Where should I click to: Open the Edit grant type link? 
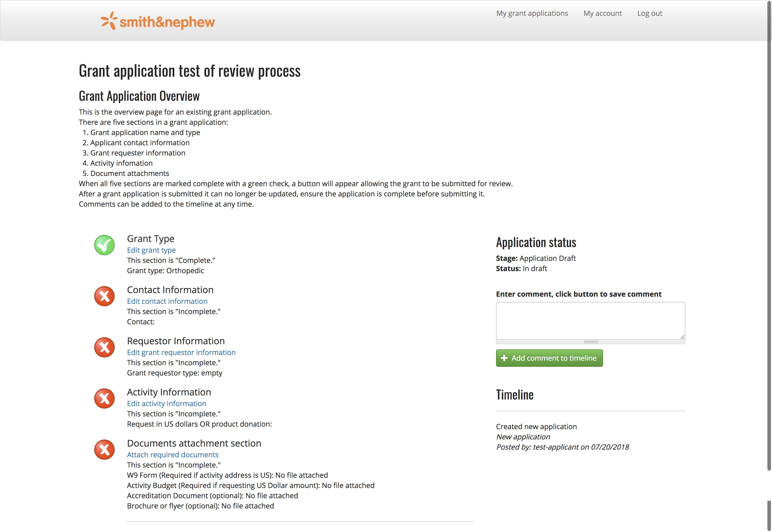click(151, 250)
